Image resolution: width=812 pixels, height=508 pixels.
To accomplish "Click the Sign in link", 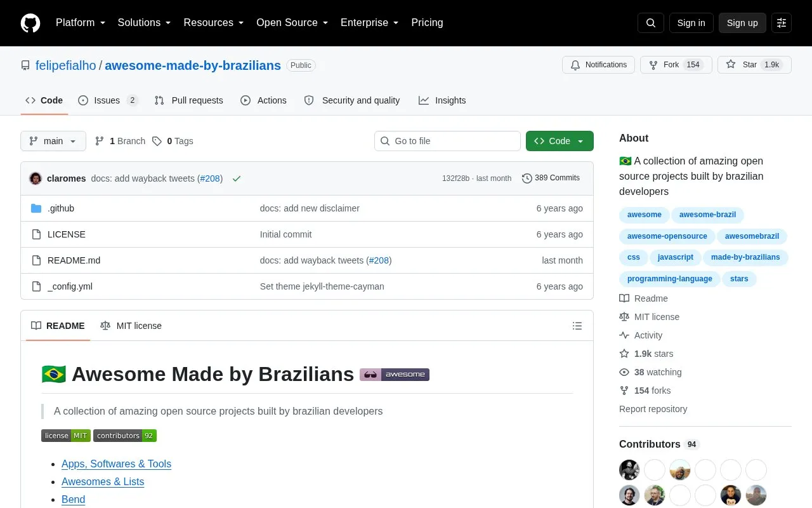I will (x=691, y=23).
